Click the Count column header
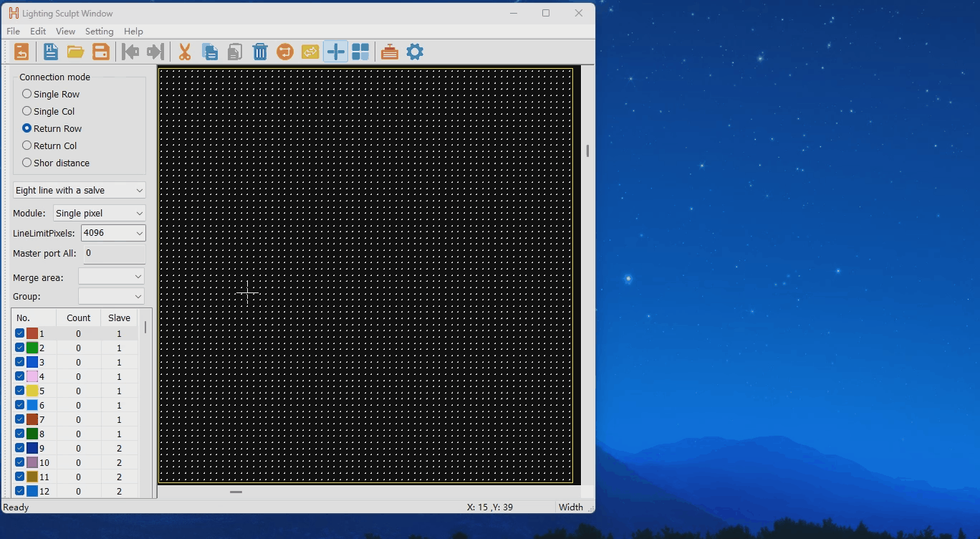This screenshot has height=539, width=980. 78,318
